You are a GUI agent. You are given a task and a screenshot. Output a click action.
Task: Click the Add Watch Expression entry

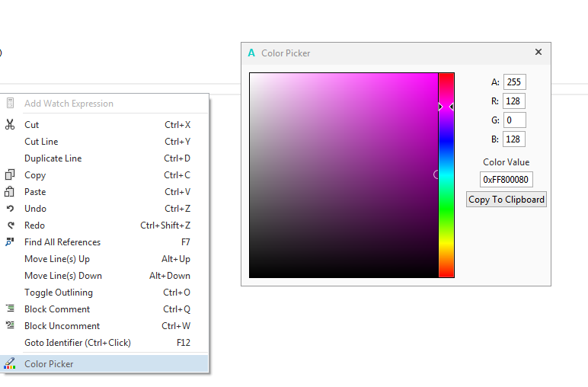pyautogui.click(x=104, y=103)
